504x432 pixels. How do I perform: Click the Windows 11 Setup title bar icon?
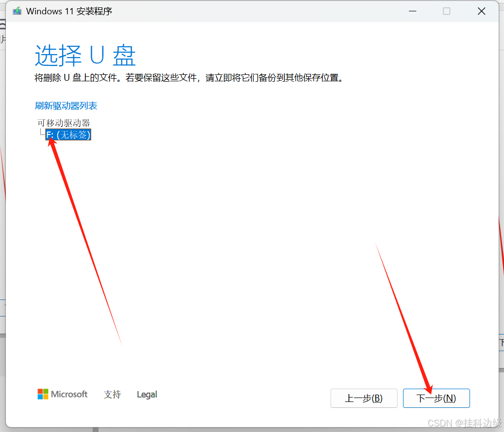click(x=17, y=11)
